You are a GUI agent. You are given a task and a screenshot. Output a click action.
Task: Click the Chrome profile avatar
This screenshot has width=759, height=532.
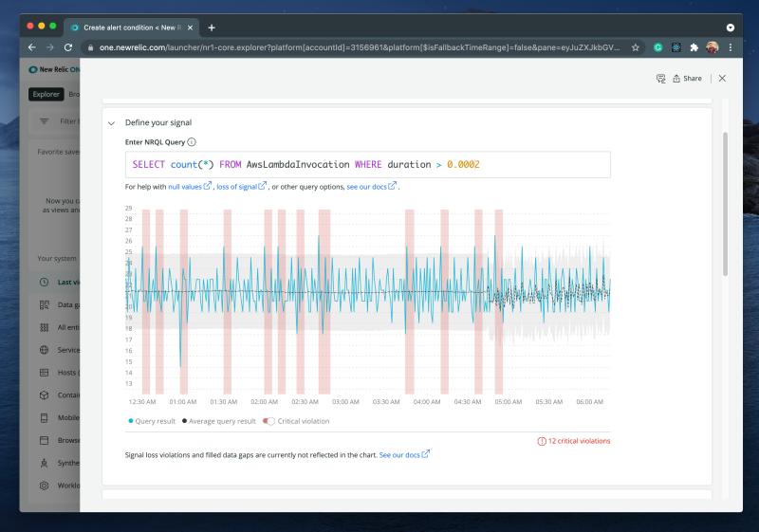[x=712, y=46]
